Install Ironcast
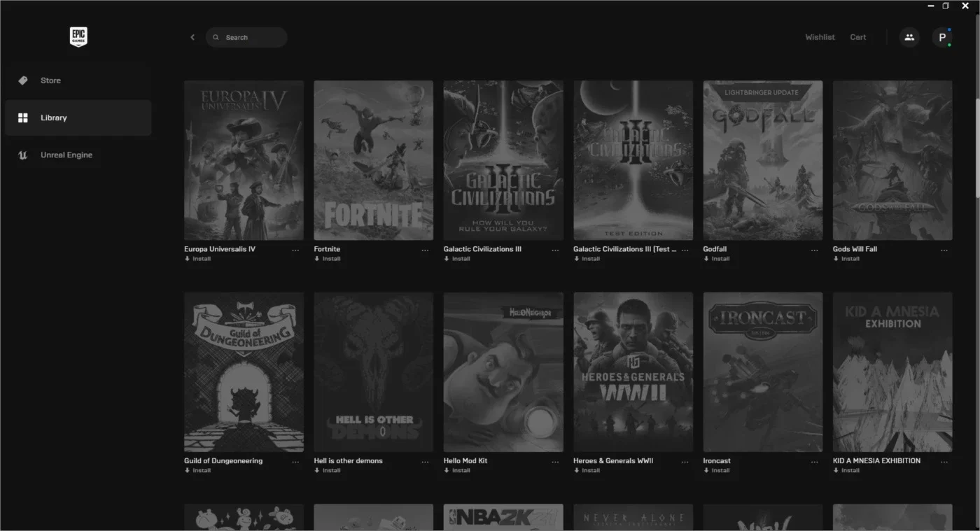 click(717, 471)
